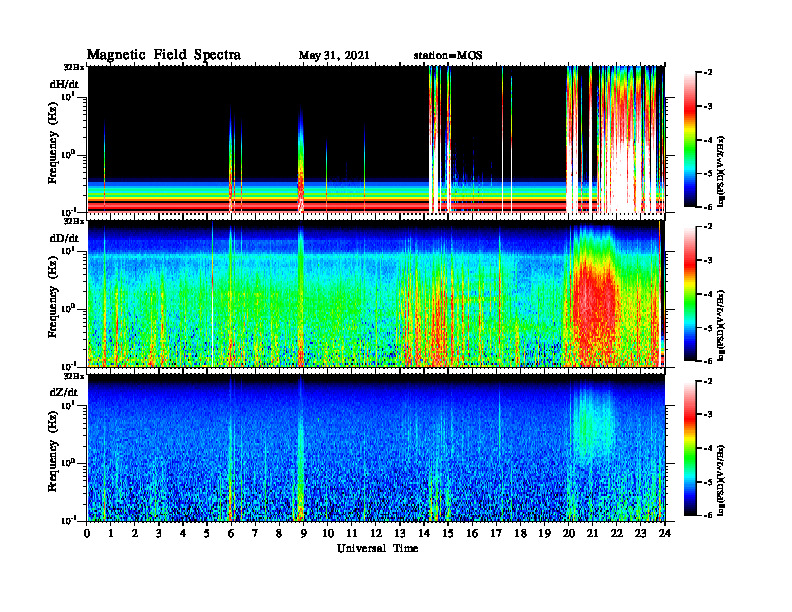This screenshot has height=612, width=792.
Task: Click hour 20 on the time axis
Action: pos(568,533)
